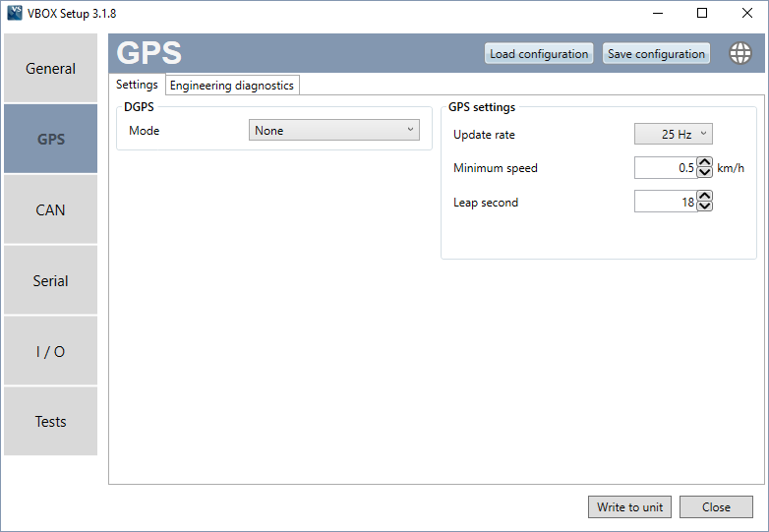769x532 pixels.
Task: Click the Minimum speed value field
Action: [x=666, y=168]
